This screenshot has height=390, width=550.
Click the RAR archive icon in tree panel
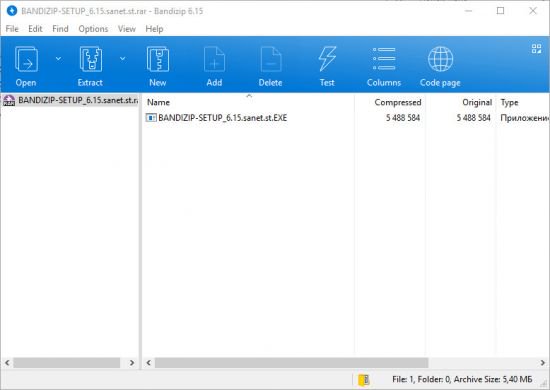click(9, 100)
